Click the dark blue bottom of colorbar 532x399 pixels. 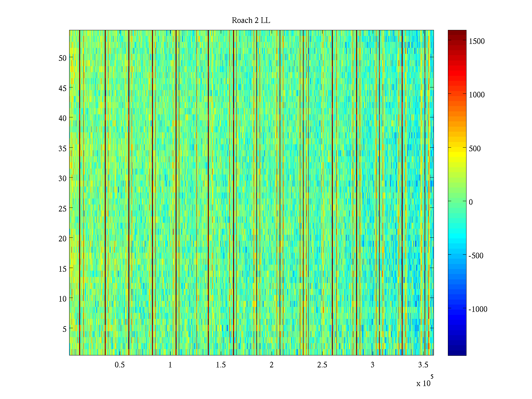point(457,352)
